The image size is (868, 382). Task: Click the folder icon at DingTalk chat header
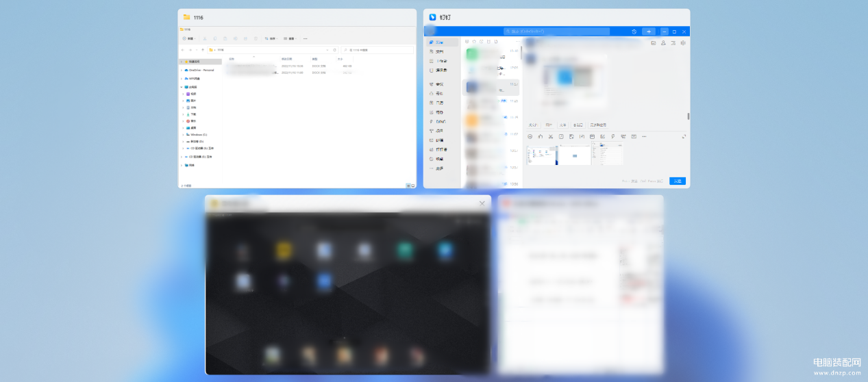tap(654, 43)
